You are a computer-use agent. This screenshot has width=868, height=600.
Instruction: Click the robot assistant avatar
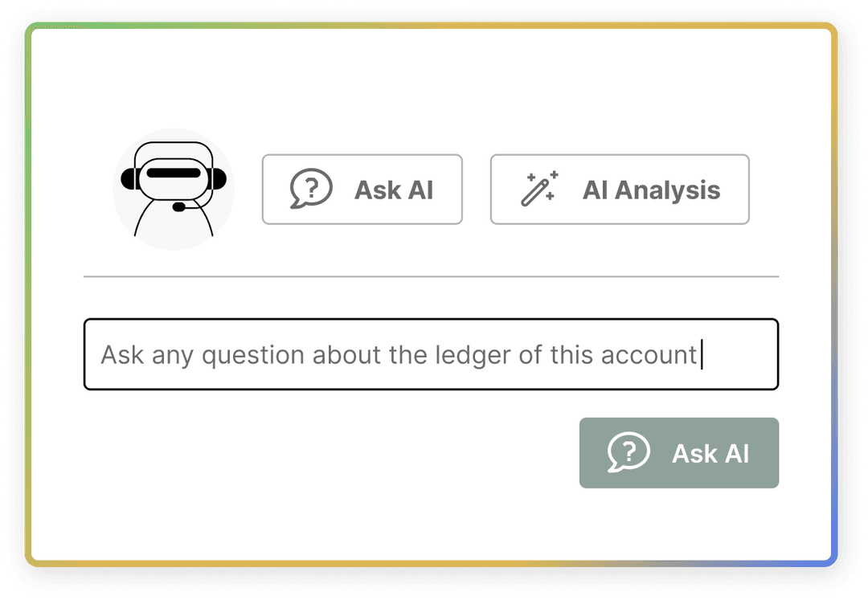tap(174, 190)
